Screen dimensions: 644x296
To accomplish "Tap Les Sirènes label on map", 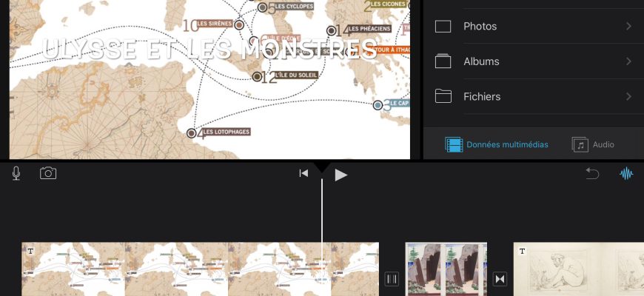I will (215, 24).
